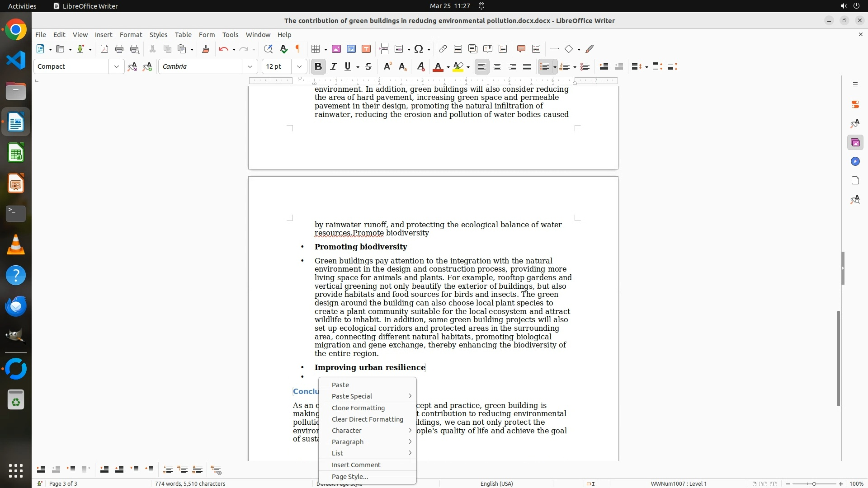Open the Styles menu
Image resolution: width=868 pixels, height=488 pixels.
(158, 35)
